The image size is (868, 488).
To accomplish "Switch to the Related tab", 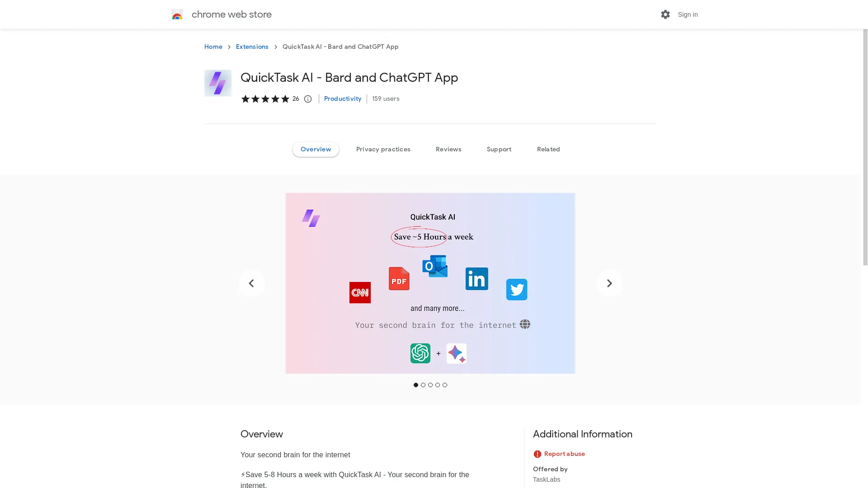I will tap(548, 150).
